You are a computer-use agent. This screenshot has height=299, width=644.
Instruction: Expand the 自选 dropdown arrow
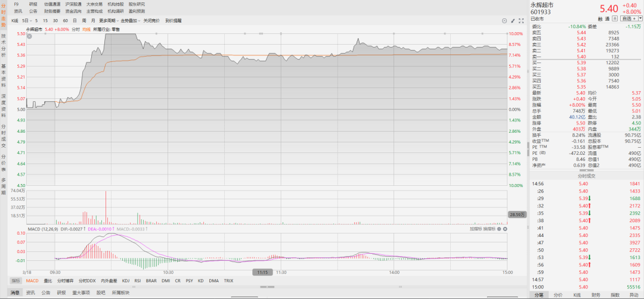tap(640, 18)
